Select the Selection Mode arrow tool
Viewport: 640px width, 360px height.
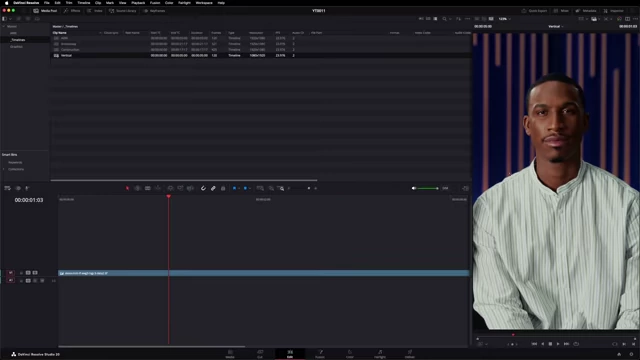coord(127,188)
